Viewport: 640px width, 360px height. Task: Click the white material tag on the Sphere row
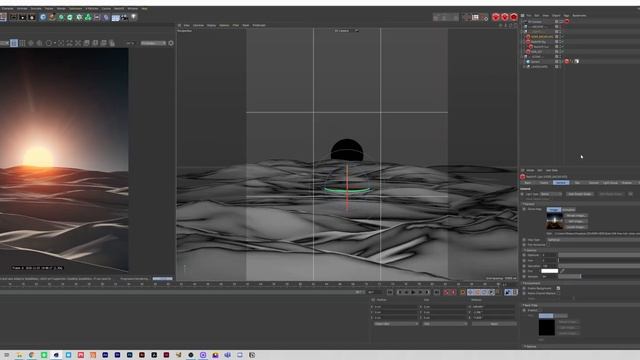point(577,61)
